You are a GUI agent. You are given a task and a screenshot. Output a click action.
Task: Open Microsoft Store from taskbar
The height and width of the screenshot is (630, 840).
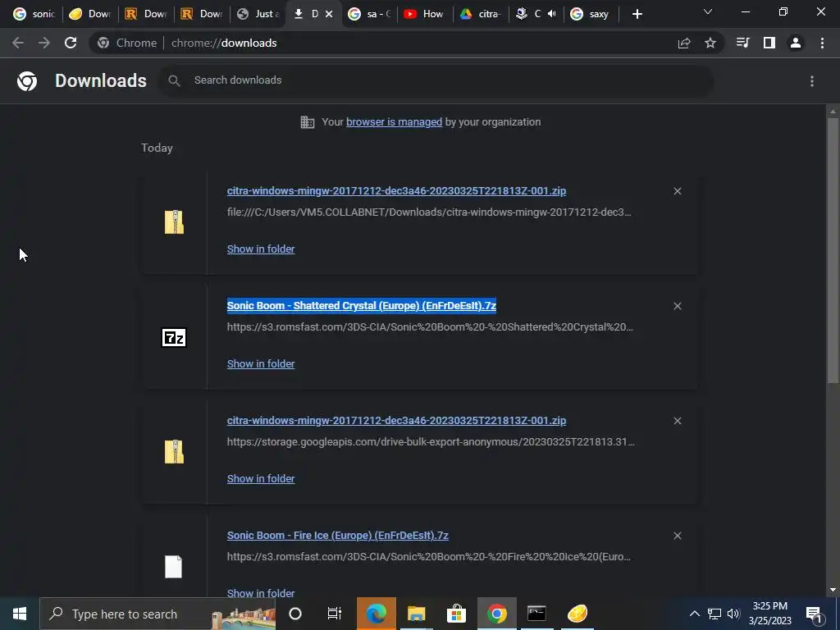pyautogui.click(x=456, y=614)
